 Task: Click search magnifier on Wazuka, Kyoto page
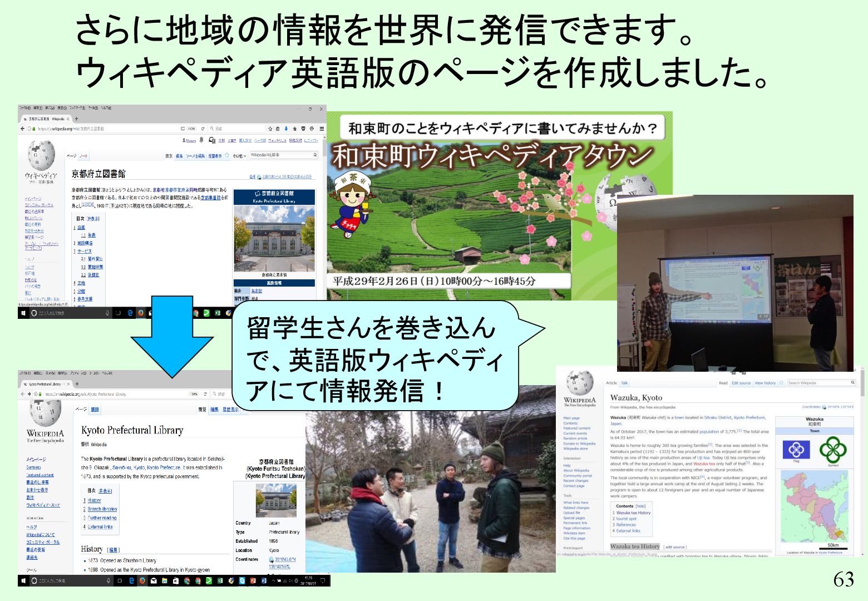tap(852, 382)
